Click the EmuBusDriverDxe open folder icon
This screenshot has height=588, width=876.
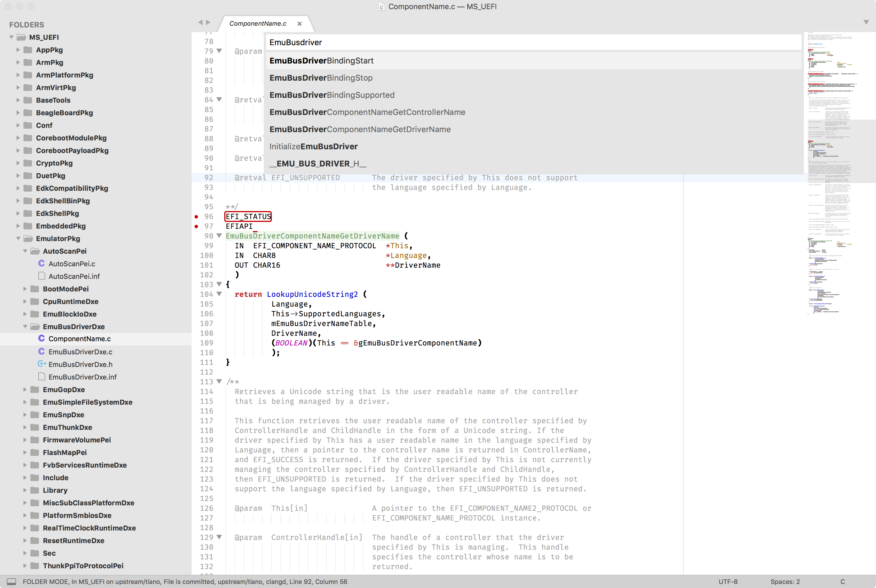pyautogui.click(x=35, y=327)
